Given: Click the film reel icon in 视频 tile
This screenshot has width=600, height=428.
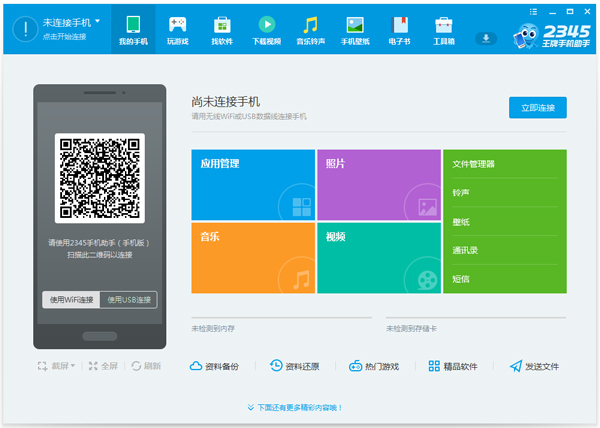Looking at the screenshot, I should click(427, 280).
